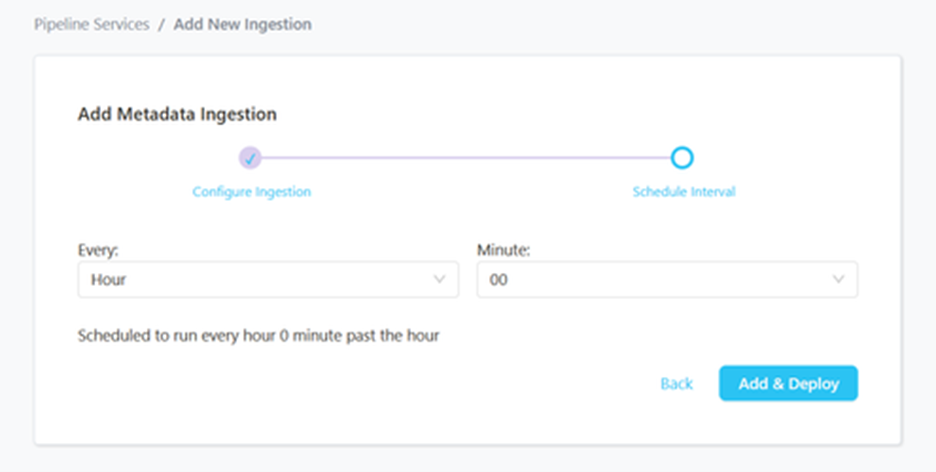Click the slash separator in the breadcrumb
The height and width of the screenshot is (472, 936).
pos(161,24)
